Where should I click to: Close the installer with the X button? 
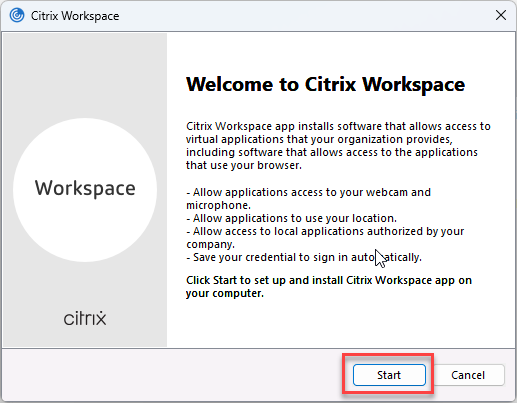pyautogui.click(x=501, y=15)
